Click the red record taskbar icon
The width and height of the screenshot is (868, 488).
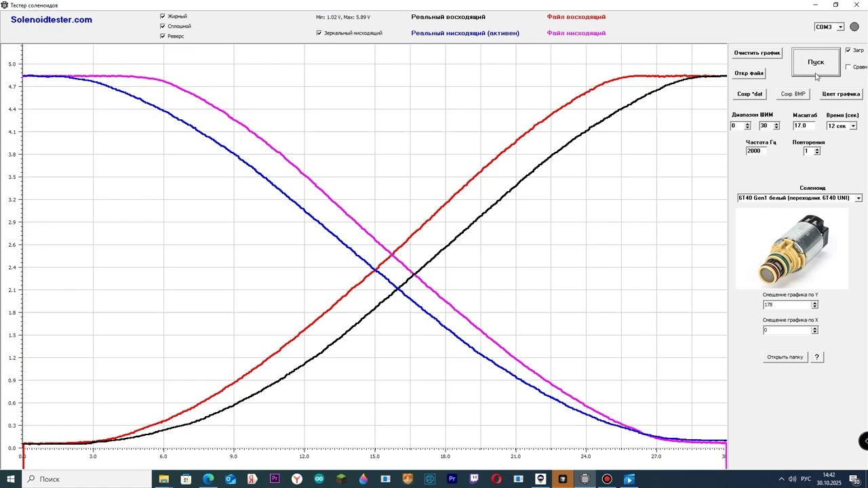pyautogui.click(x=607, y=479)
